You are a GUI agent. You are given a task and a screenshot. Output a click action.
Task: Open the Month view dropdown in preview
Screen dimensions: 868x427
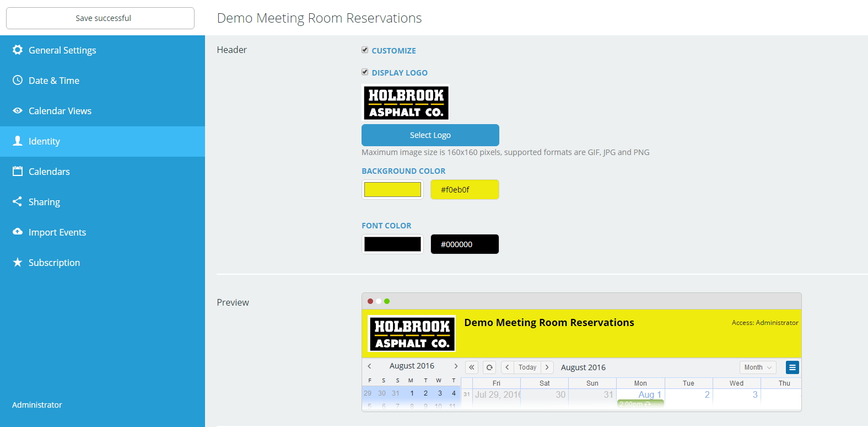coord(758,367)
